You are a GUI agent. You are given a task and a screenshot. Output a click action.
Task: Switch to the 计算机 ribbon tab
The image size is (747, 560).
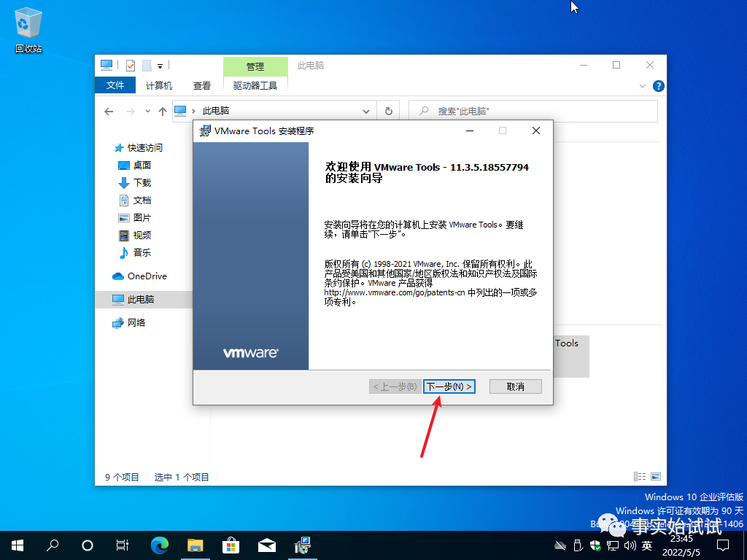(158, 85)
